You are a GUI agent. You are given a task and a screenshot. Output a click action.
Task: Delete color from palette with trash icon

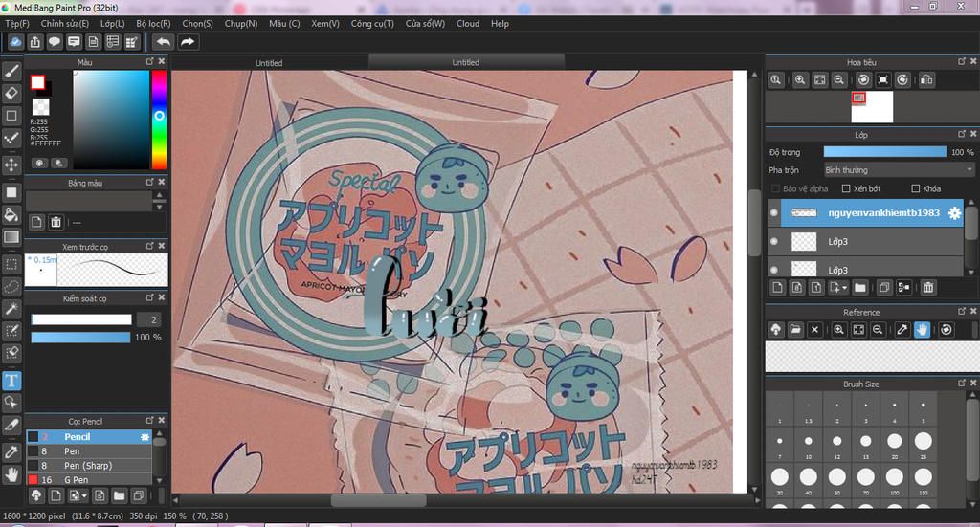(x=56, y=222)
